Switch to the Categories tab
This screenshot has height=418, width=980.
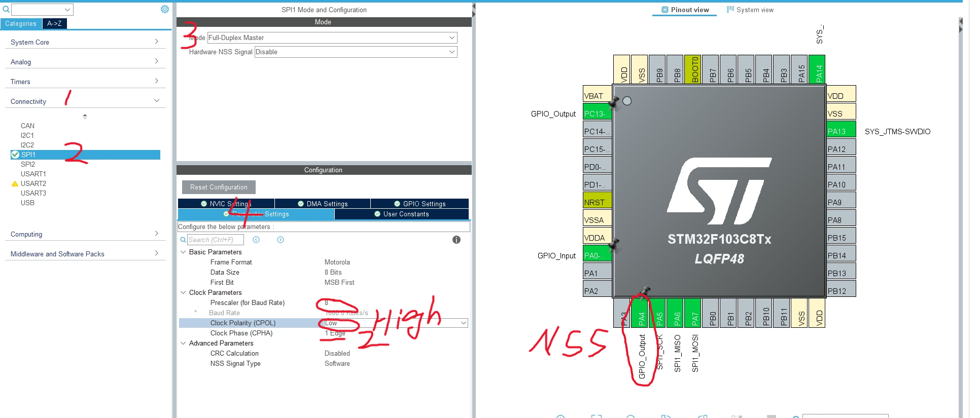[21, 23]
